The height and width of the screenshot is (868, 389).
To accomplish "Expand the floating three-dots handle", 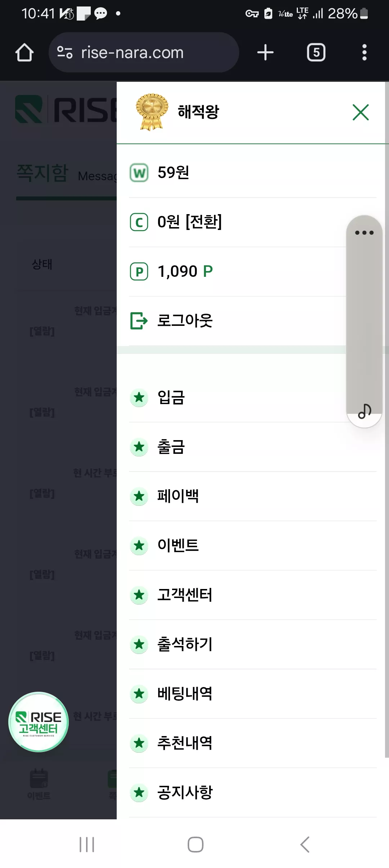I will (364, 232).
